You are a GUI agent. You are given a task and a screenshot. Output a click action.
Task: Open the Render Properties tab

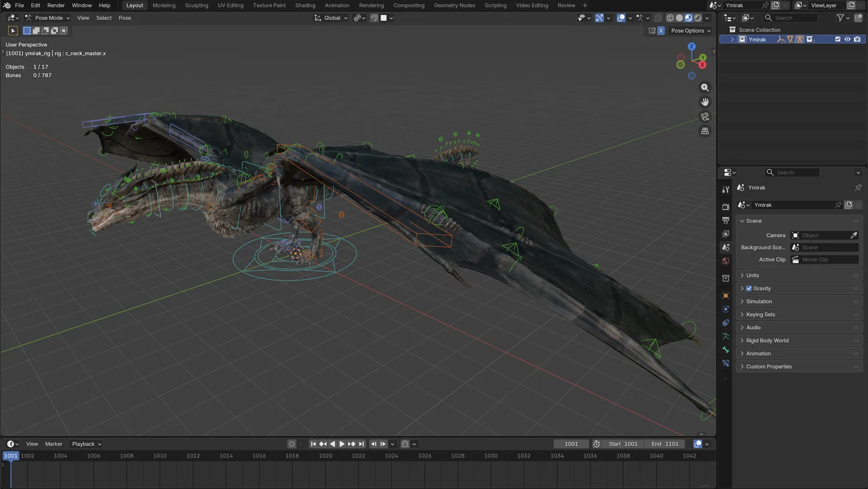click(x=725, y=206)
